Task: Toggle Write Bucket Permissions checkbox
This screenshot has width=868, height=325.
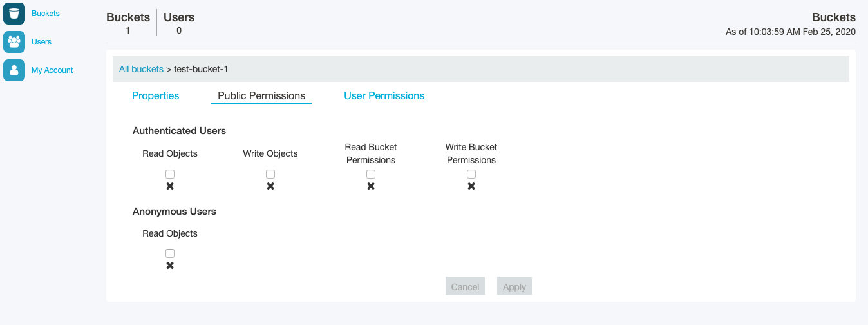Action: pos(471,174)
